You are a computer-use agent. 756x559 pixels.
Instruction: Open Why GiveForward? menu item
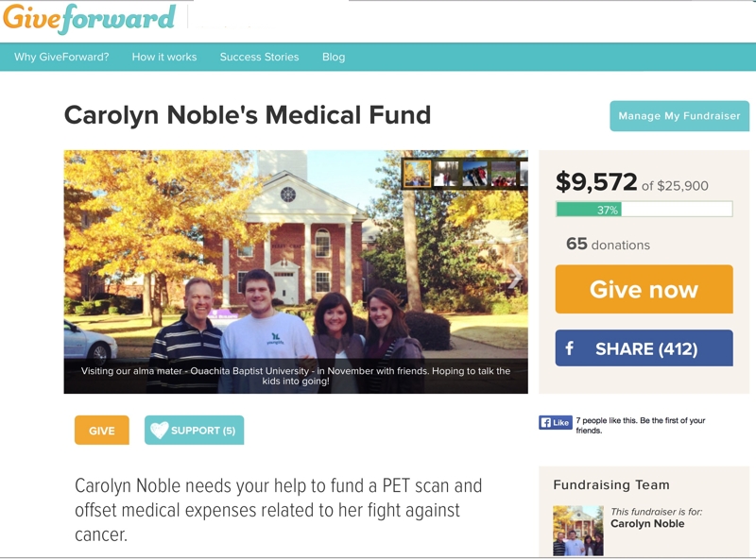click(x=61, y=57)
